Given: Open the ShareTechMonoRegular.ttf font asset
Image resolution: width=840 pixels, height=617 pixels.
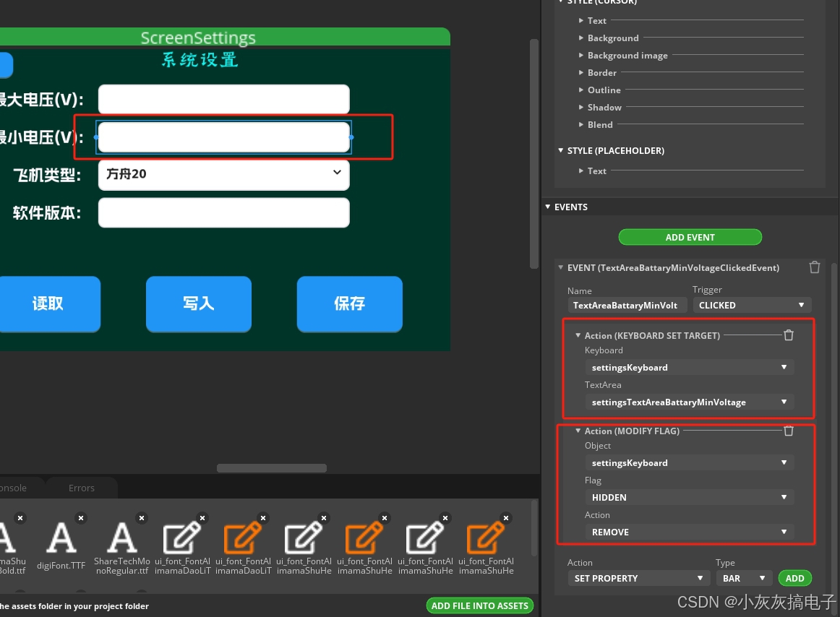Looking at the screenshot, I should click(121, 538).
